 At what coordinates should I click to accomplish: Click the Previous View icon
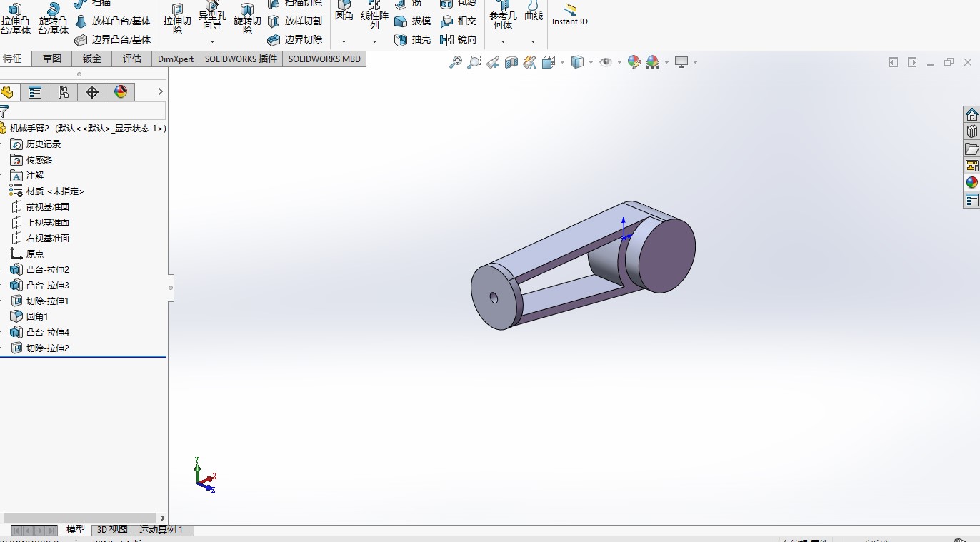coord(493,63)
